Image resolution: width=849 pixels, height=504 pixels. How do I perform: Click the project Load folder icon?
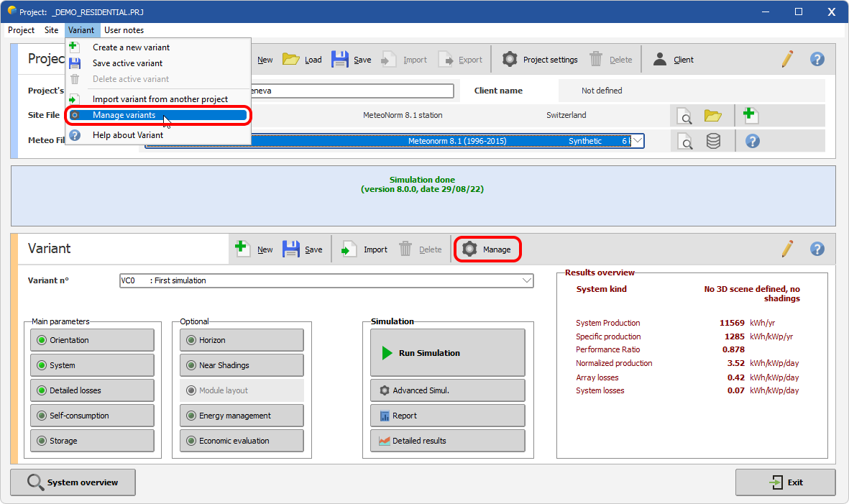290,59
